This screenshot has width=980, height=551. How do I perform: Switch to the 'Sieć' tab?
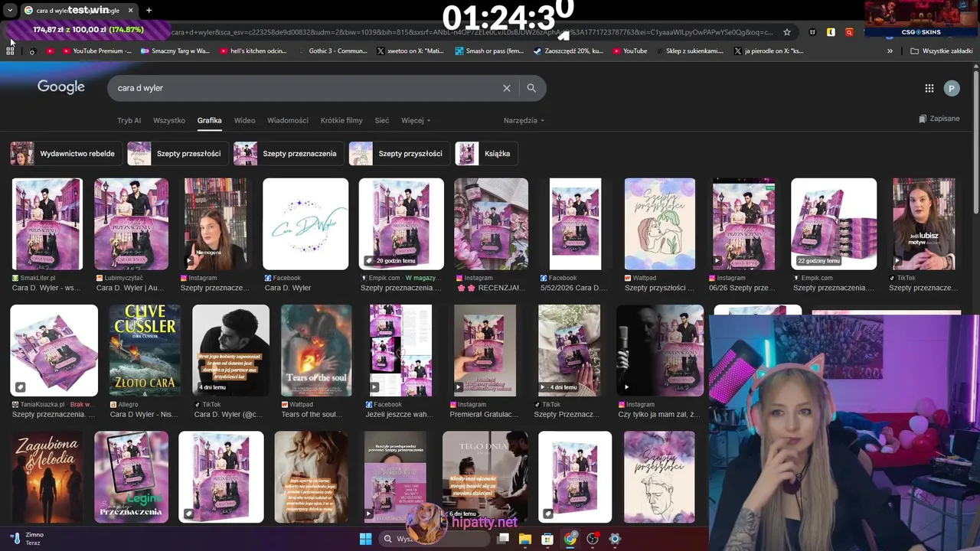click(382, 121)
